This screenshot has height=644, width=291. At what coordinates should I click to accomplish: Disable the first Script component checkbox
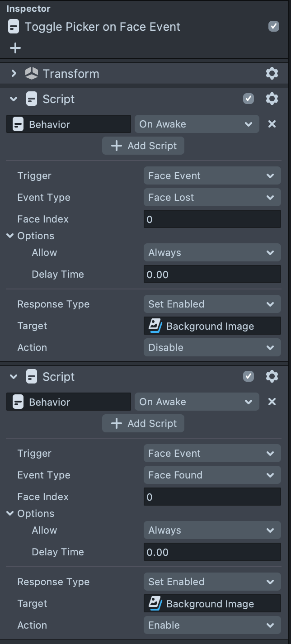(249, 99)
